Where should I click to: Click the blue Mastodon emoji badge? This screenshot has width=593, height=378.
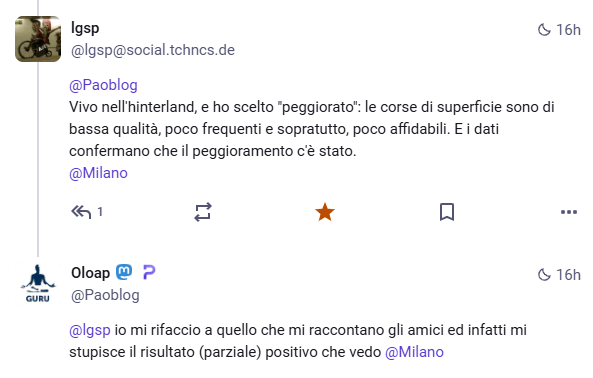[124, 272]
